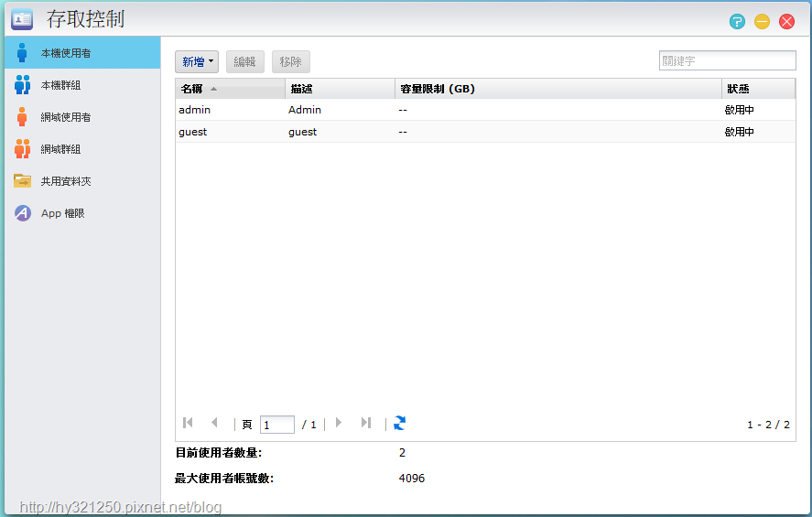Click 啟用中 status in admin row
This screenshot has height=517, width=812.
739,110
